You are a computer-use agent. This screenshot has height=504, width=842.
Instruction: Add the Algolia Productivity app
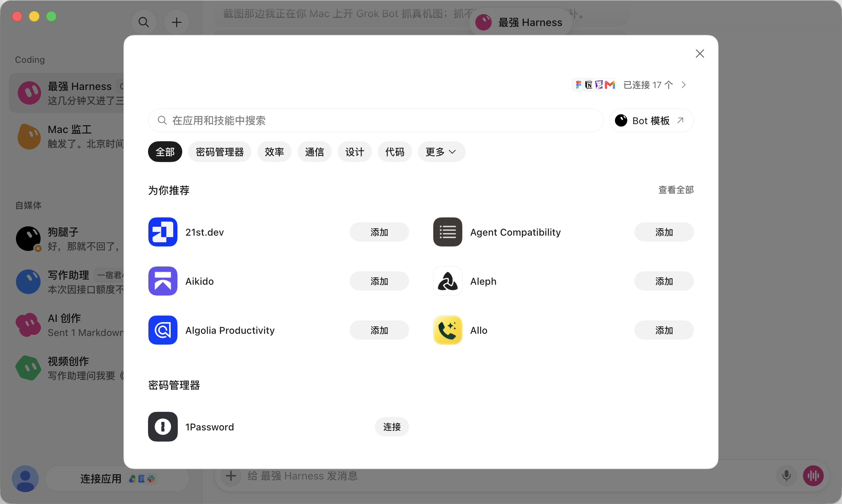pos(379,330)
